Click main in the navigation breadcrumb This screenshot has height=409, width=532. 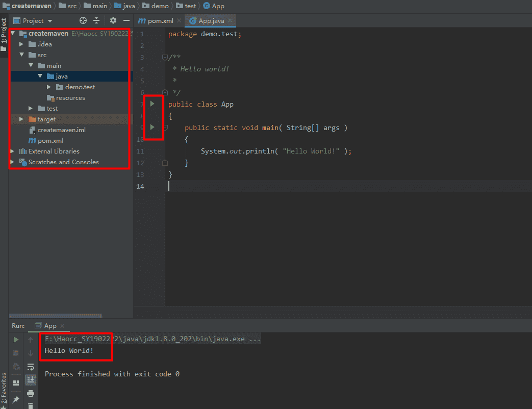(95, 6)
